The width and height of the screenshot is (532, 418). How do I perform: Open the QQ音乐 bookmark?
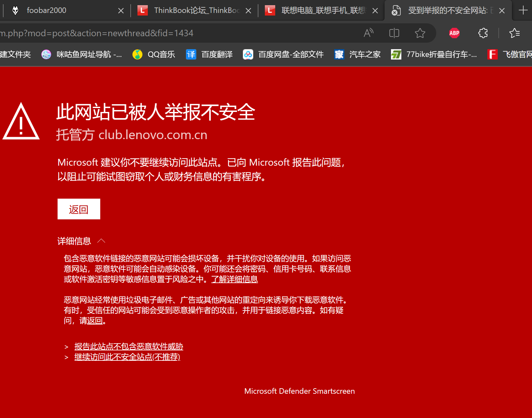click(154, 54)
